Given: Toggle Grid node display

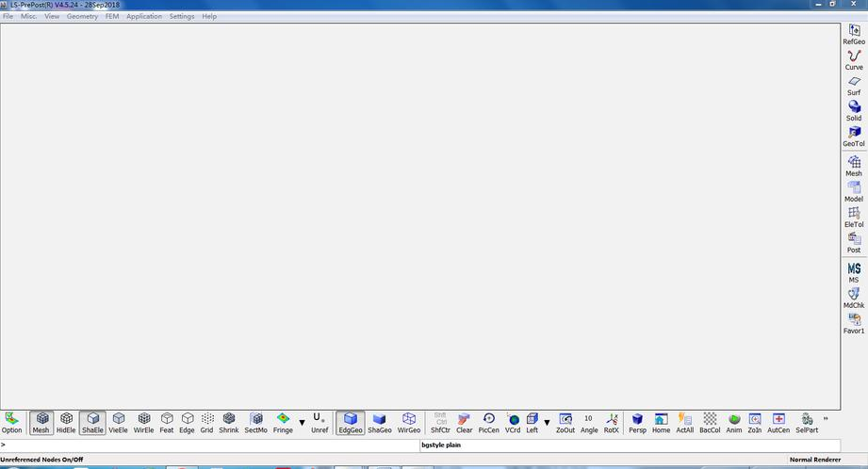Looking at the screenshot, I should pos(207,423).
